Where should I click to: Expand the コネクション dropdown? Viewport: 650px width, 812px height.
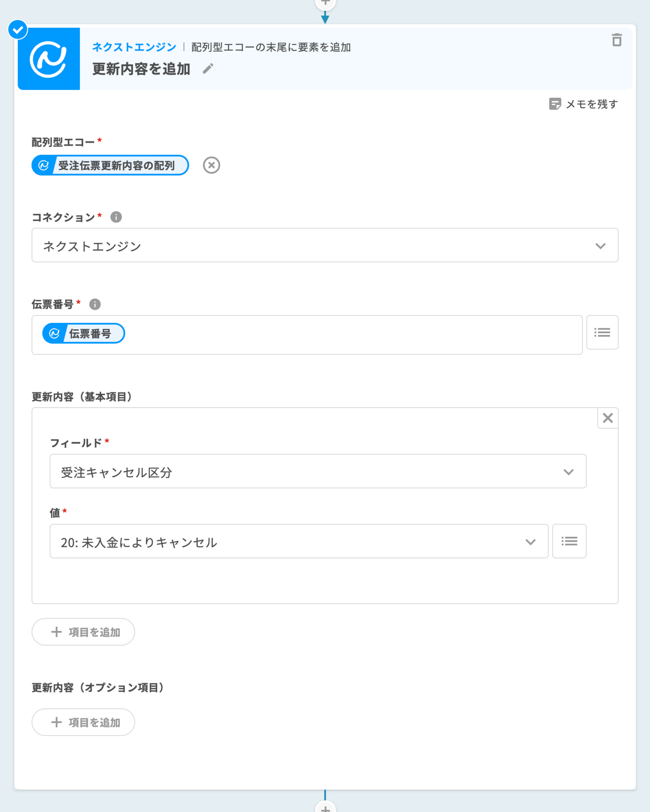325,246
